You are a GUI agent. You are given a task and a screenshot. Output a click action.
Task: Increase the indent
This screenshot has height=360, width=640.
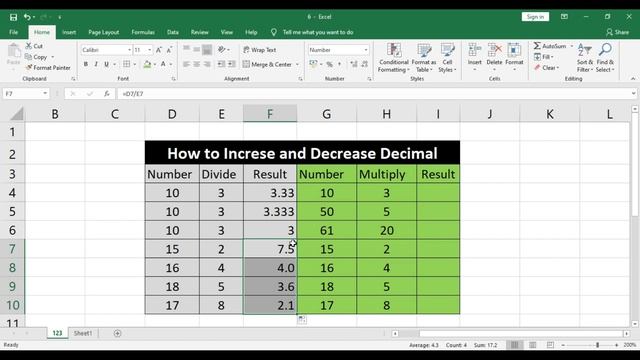click(x=231, y=64)
